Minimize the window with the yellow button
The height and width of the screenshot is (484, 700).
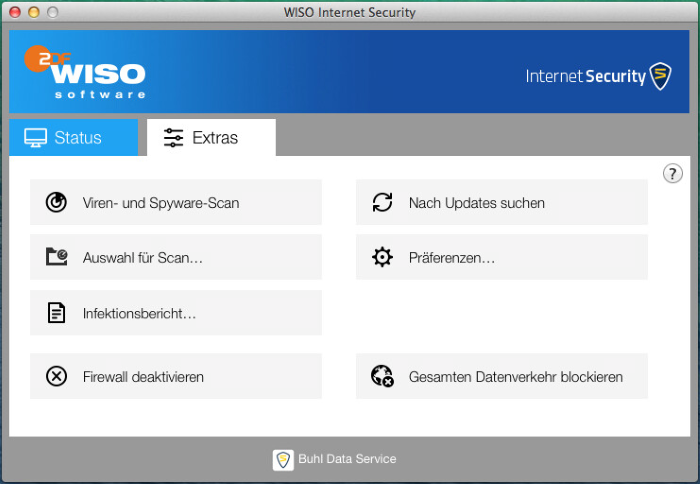(x=34, y=12)
